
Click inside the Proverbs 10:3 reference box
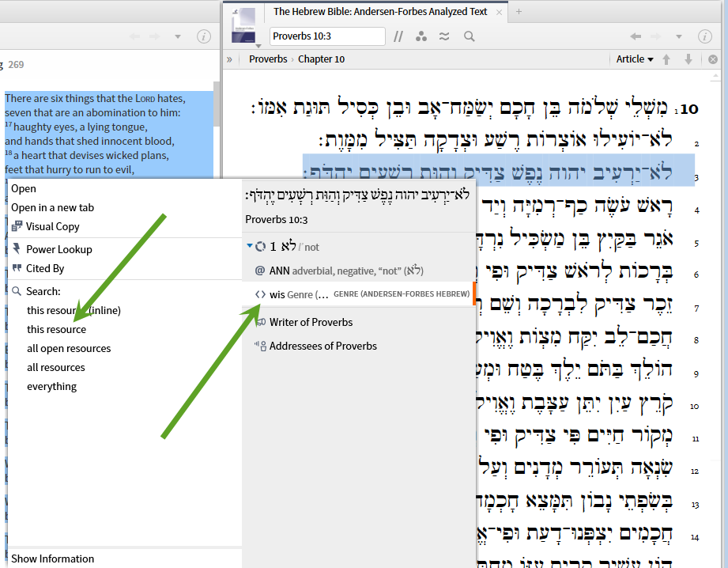(326, 36)
